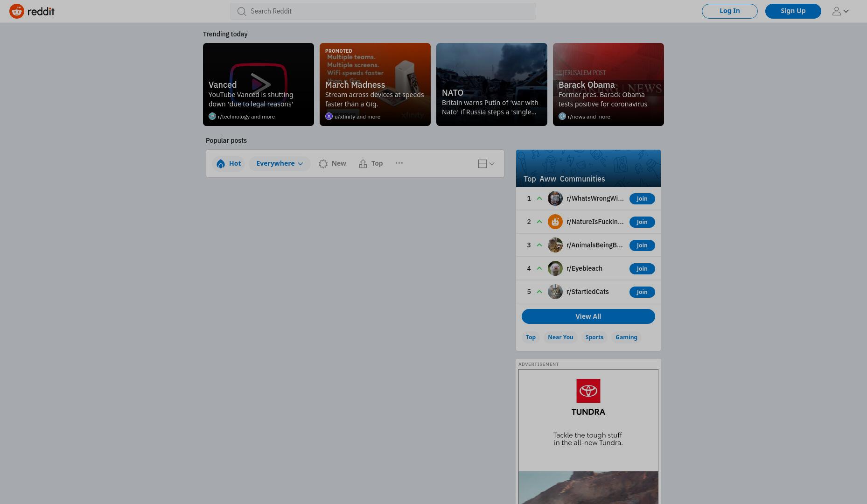867x504 pixels.
Task: Click the Tundra truck ad image
Action: (588, 488)
